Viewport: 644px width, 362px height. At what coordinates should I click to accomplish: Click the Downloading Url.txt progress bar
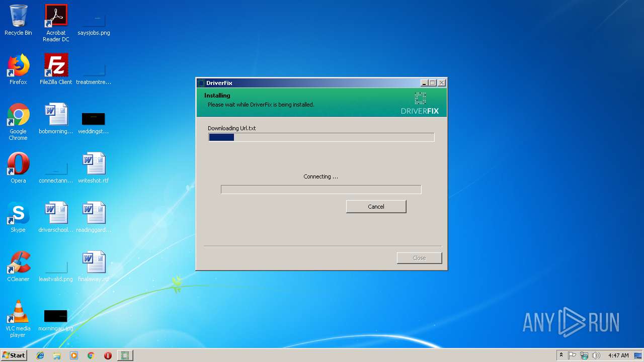click(321, 137)
